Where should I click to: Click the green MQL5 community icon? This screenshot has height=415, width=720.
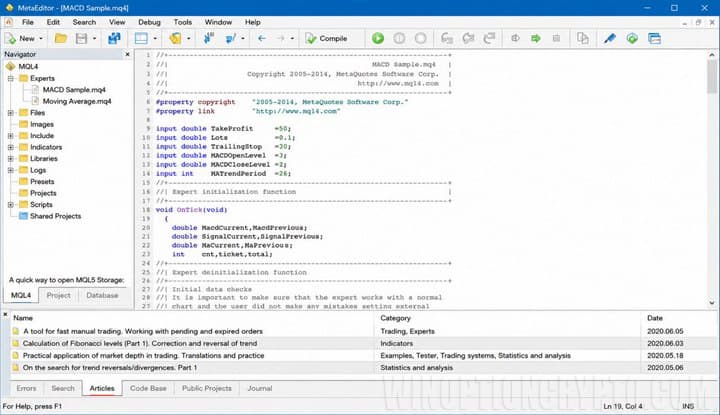pos(632,39)
